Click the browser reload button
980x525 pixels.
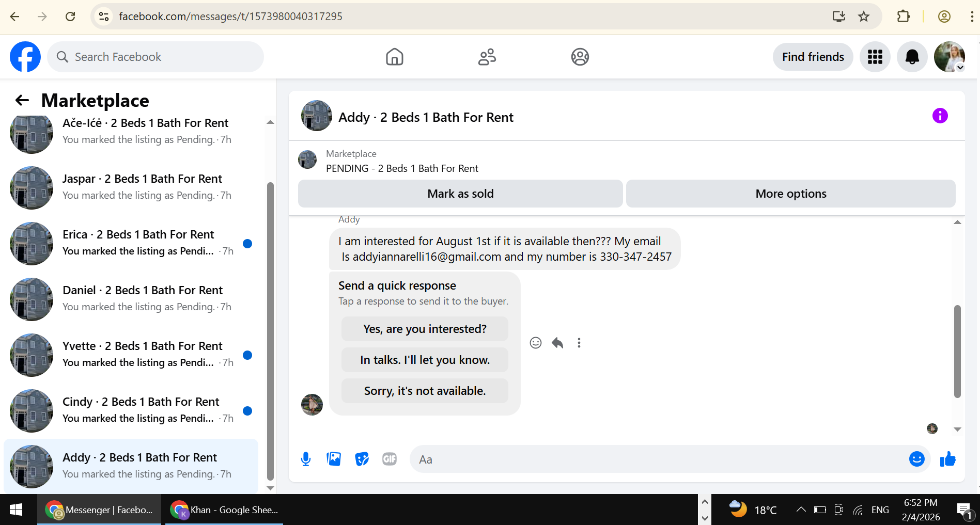[70, 17]
